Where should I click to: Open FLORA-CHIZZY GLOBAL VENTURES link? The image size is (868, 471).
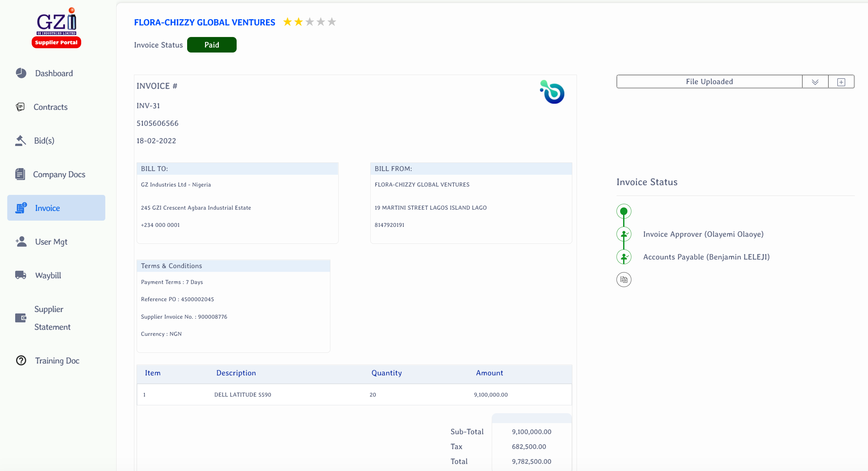pyautogui.click(x=204, y=22)
